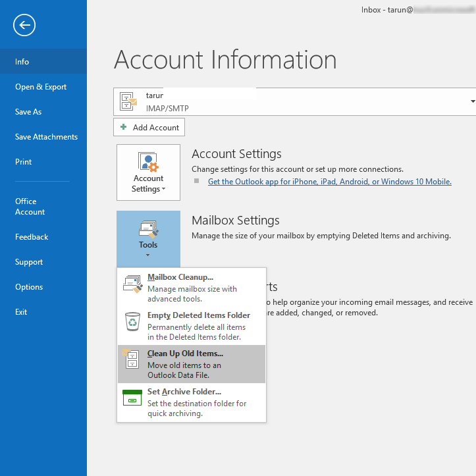Viewport: 476px width, 476px height.
Task: Click 'Manage the size of your mailbox' text
Action: point(321,236)
